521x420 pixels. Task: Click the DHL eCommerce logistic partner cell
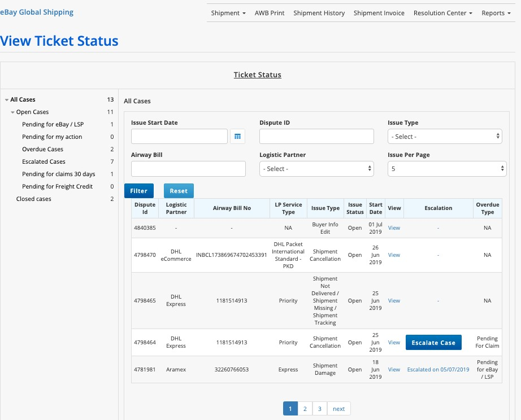pyautogui.click(x=176, y=255)
